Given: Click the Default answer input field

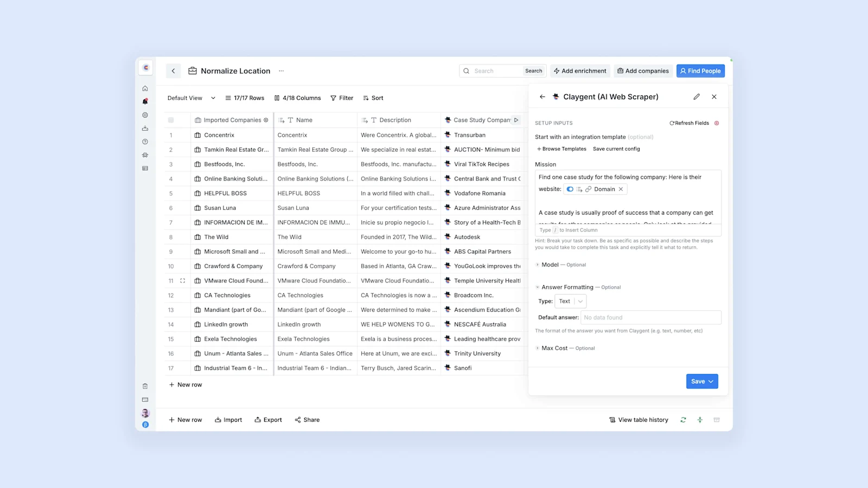Looking at the screenshot, I should pos(650,317).
